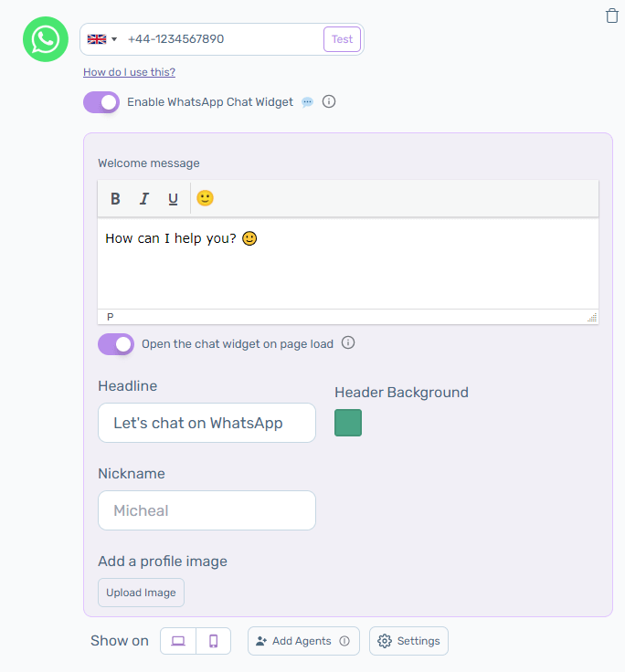Screen dimensions: 625x672
Task: Open the Settings options
Action: click(x=408, y=641)
